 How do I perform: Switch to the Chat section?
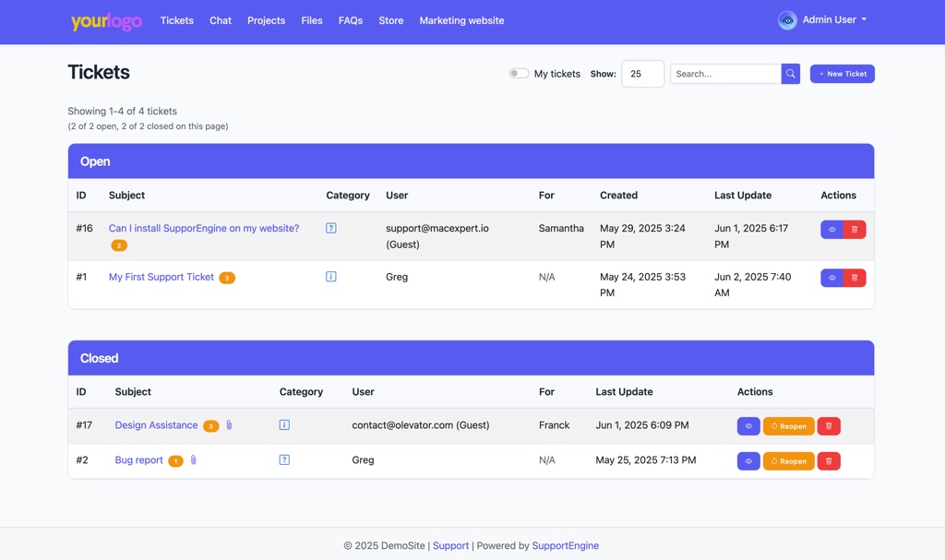pos(221,20)
